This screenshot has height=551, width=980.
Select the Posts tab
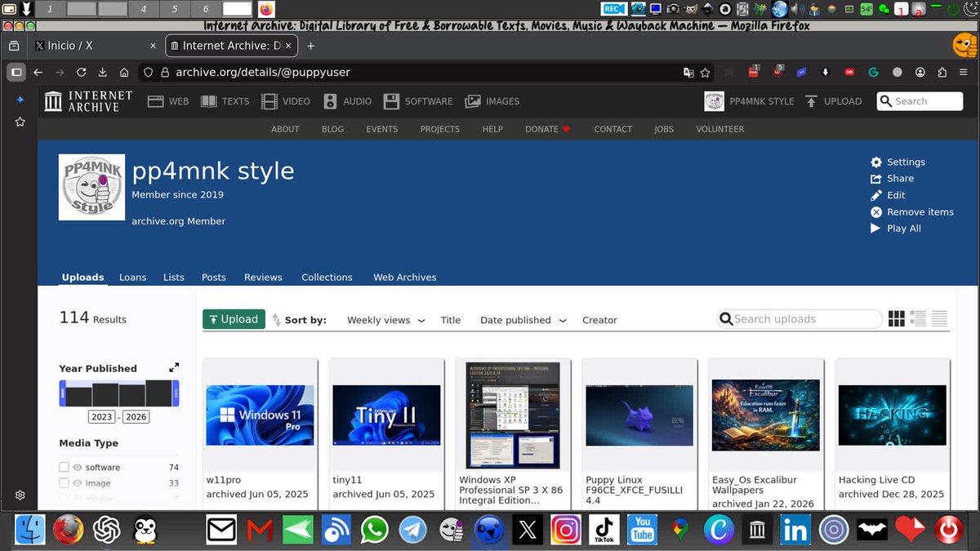(213, 278)
